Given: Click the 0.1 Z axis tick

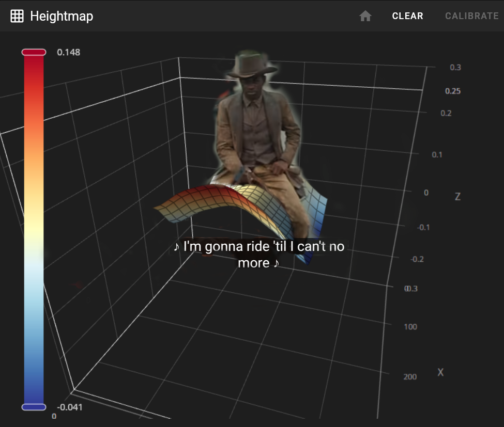Looking at the screenshot, I should [x=437, y=155].
